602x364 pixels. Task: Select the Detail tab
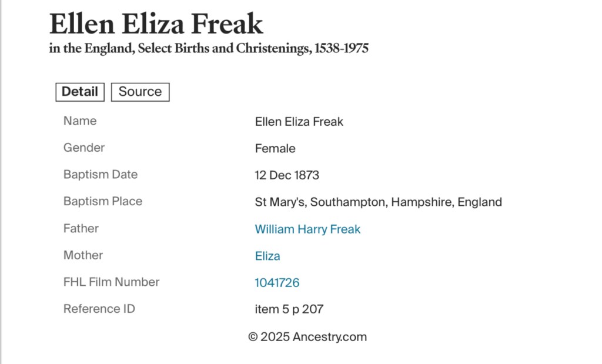(x=80, y=92)
